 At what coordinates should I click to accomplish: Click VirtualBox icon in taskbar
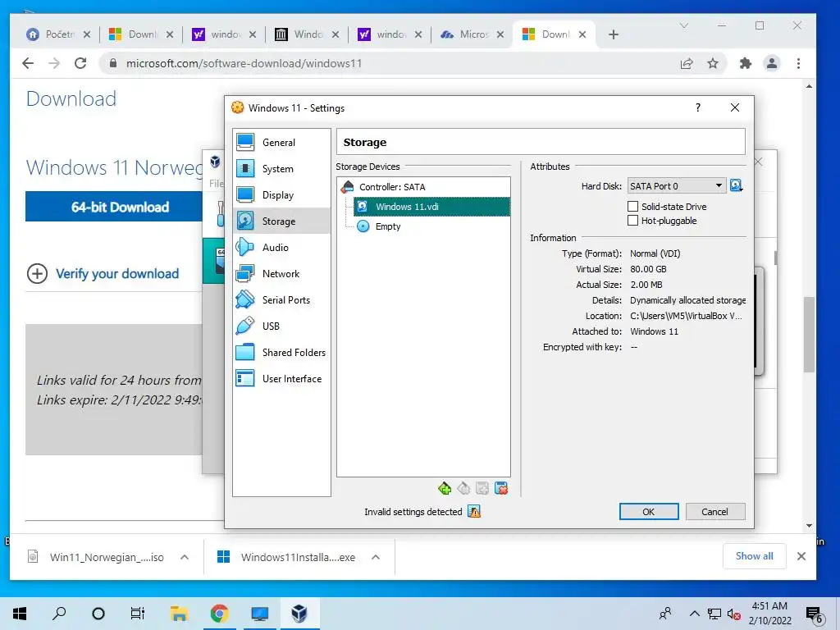[x=299, y=614]
